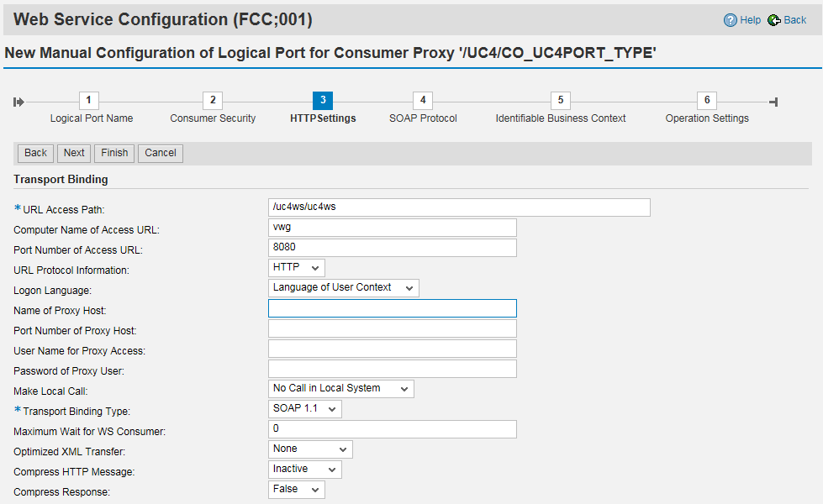Cancel the logical port configuration
The width and height of the screenshot is (823, 504).
160,153
